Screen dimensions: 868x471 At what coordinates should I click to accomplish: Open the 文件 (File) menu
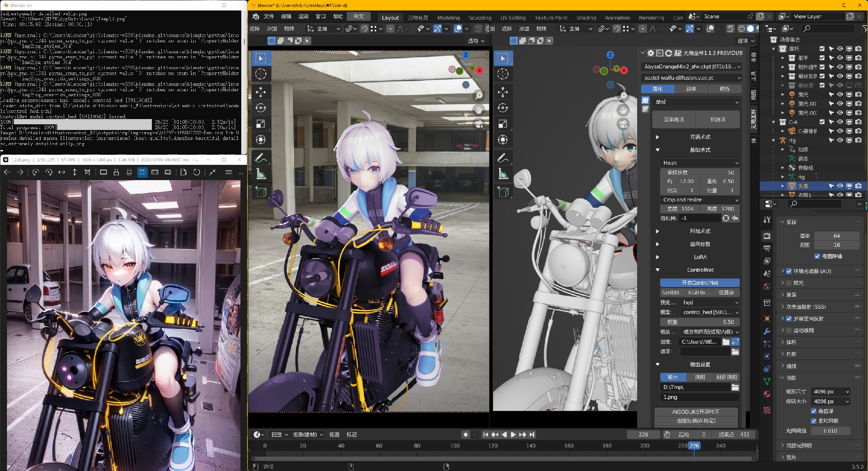click(x=269, y=17)
